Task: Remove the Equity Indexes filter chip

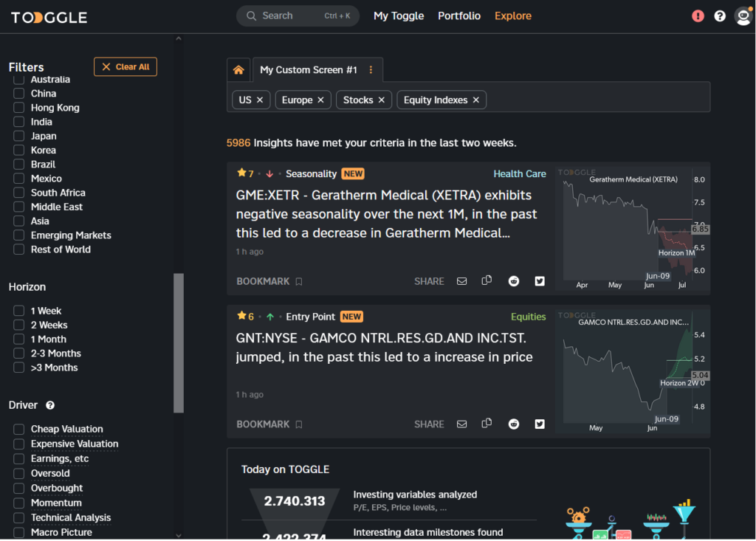Action: click(476, 100)
